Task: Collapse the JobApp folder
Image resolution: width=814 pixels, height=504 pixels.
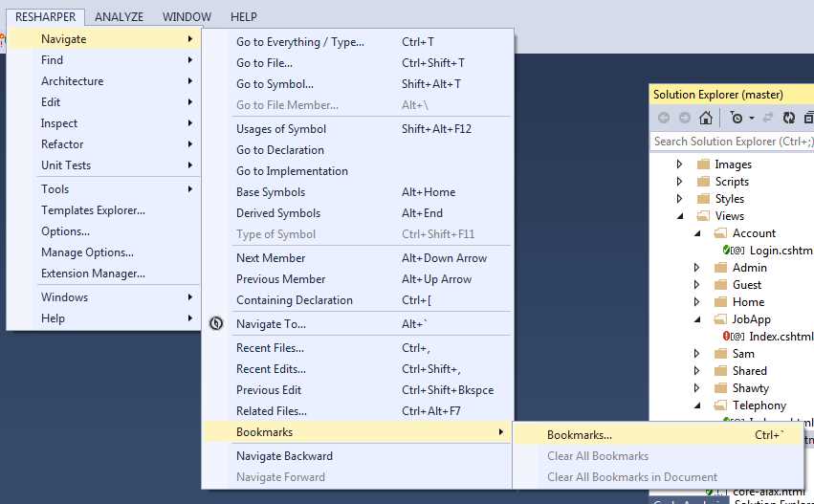Action: point(697,319)
